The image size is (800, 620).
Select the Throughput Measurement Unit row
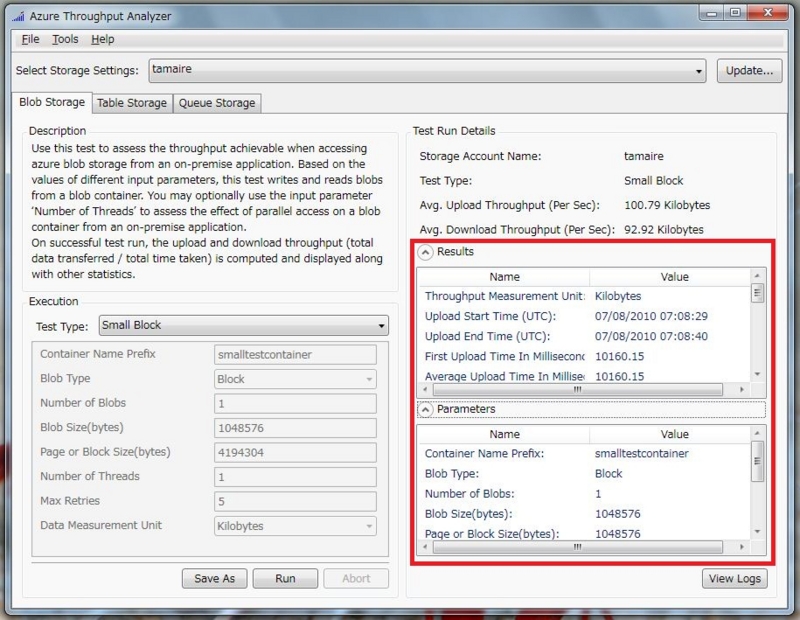pyautogui.click(x=584, y=296)
